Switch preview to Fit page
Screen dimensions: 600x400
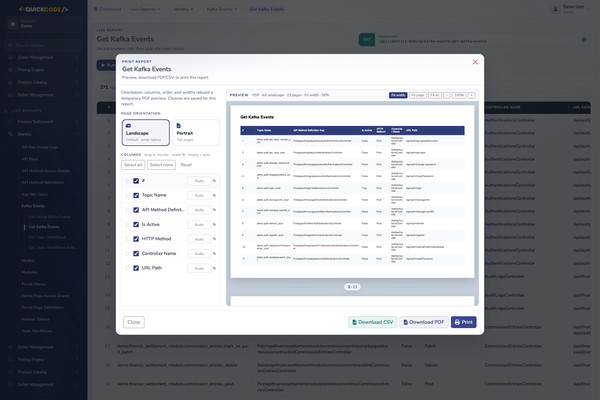click(x=418, y=95)
